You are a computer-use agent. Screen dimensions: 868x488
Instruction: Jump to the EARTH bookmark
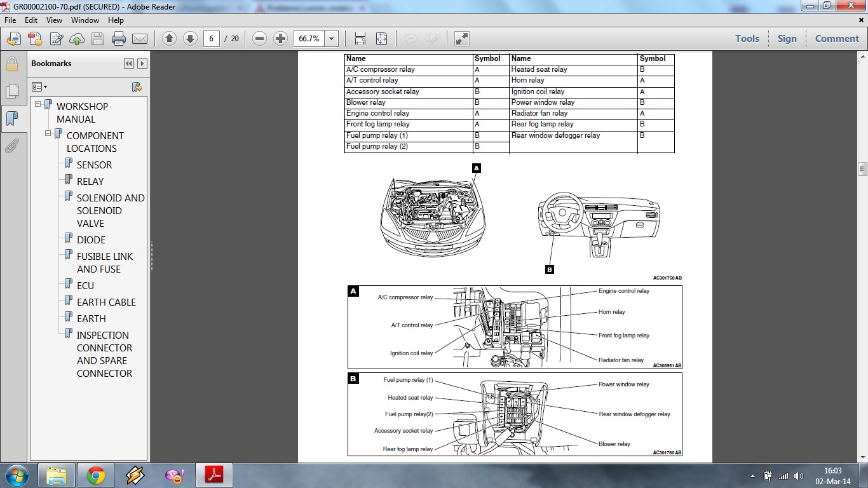pos(92,318)
